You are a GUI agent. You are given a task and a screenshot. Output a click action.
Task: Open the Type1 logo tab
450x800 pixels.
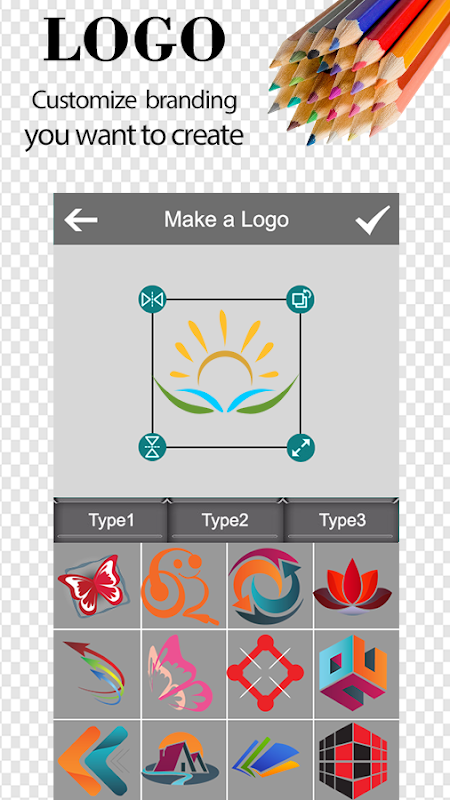point(111,520)
